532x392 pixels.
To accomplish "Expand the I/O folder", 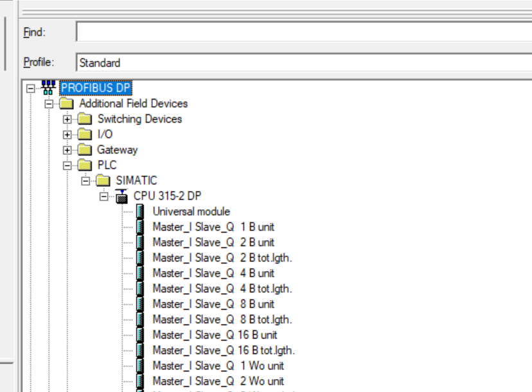I will (x=67, y=135).
